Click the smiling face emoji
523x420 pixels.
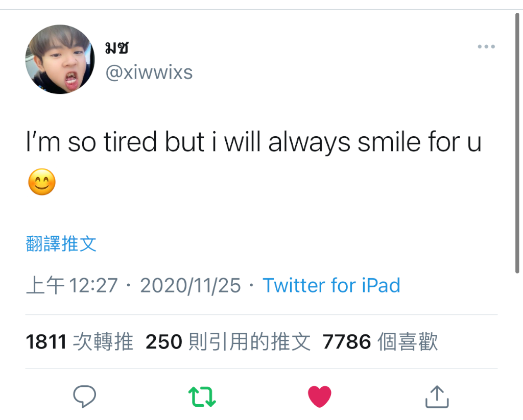click(42, 182)
